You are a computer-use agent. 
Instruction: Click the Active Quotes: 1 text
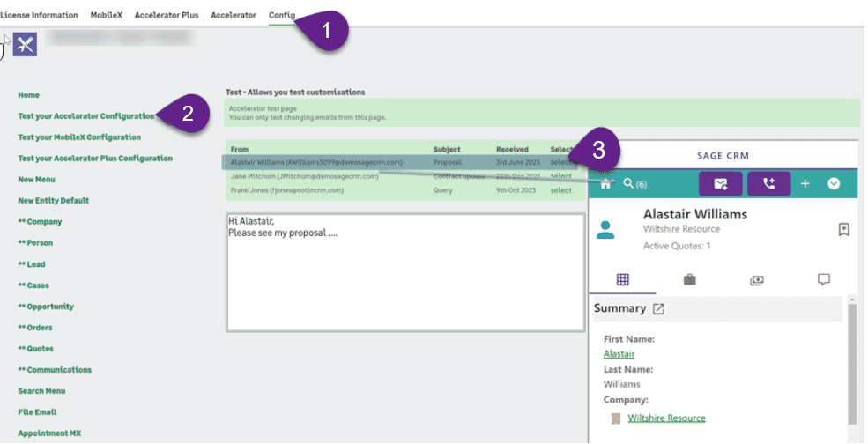(x=677, y=246)
